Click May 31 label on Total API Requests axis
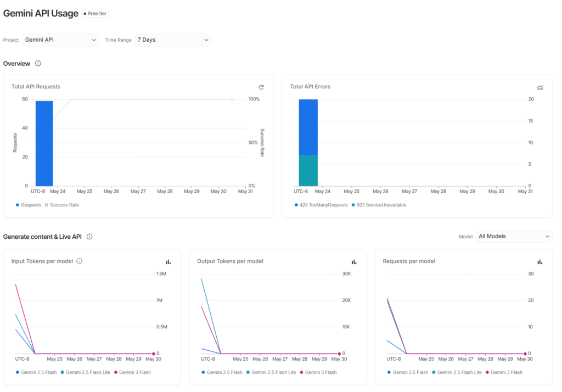Image resolution: width=562 pixels, height=392 pixels. 245,191
